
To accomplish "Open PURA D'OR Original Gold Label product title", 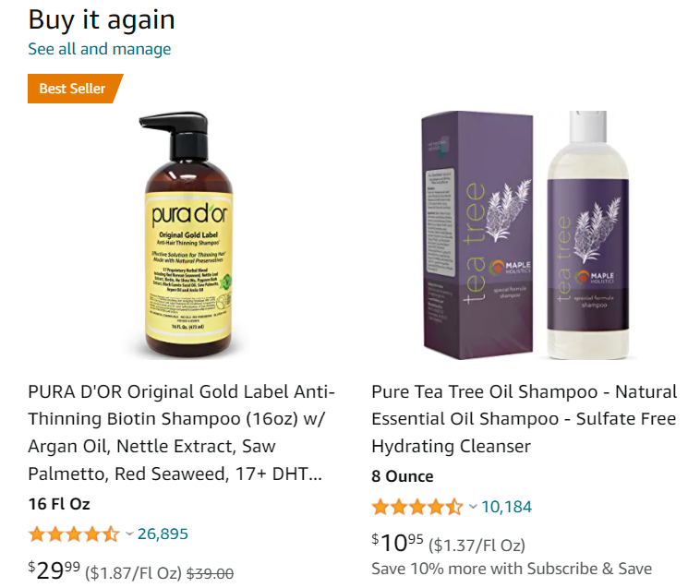I will [181, 432].
